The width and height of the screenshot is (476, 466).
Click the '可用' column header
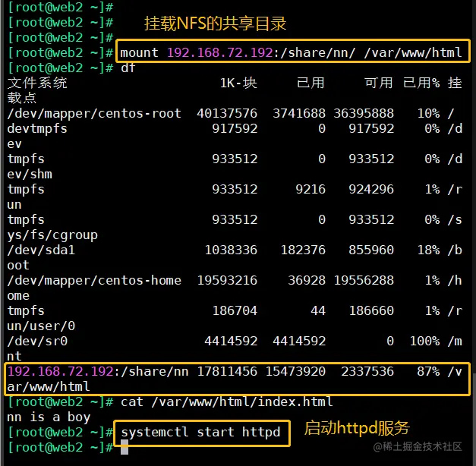(x=379, y=83)
